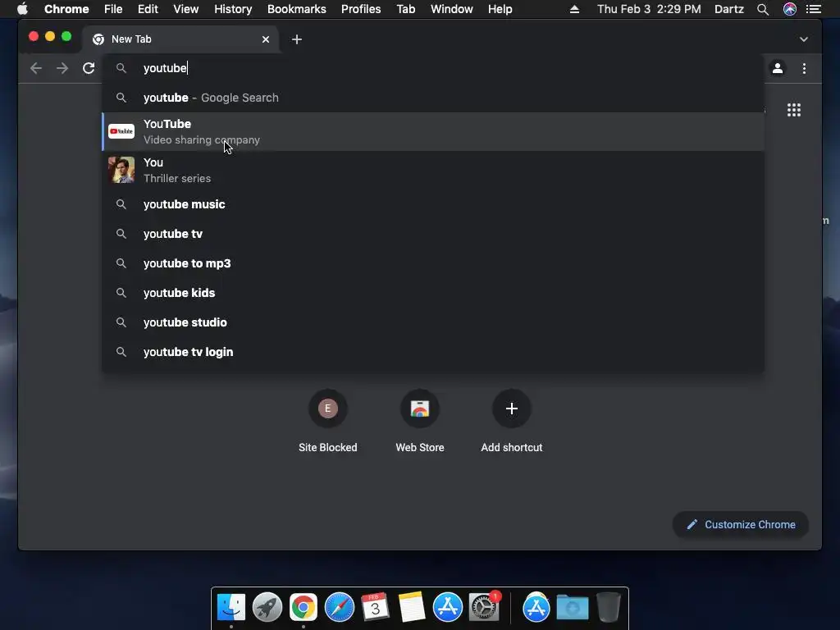Viewport: 840px width, 630px height.
Task: Open the Tab menu
Action: pyautogui.click(x=405, y=9)
